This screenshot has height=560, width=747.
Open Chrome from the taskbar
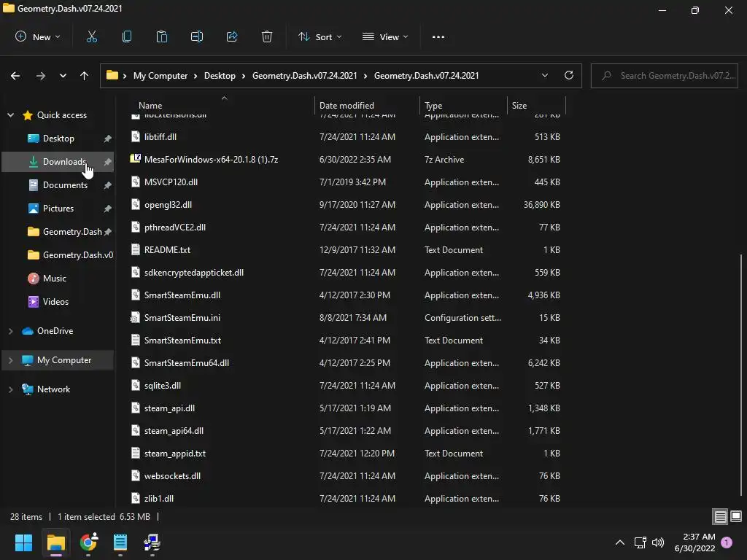click(88, 542)
